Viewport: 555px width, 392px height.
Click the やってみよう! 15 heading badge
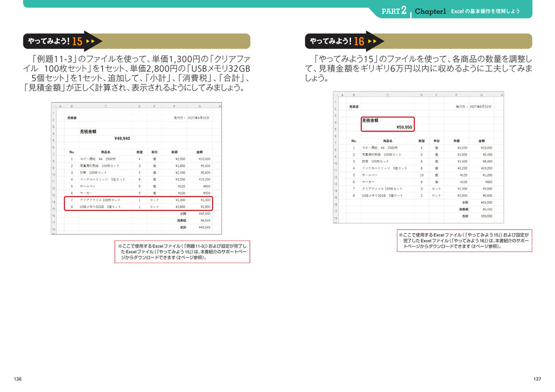54,42
